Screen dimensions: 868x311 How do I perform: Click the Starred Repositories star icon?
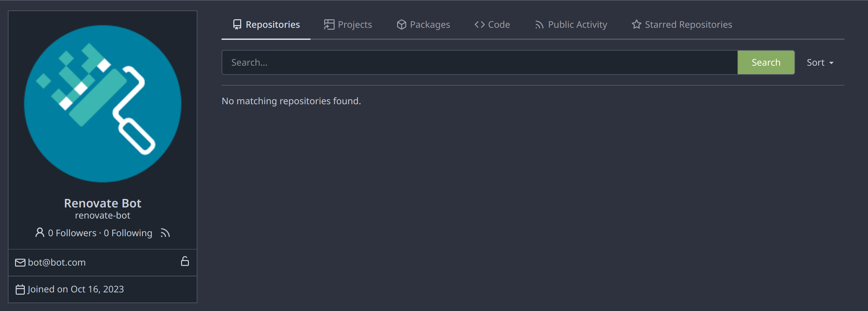(636, 24)
